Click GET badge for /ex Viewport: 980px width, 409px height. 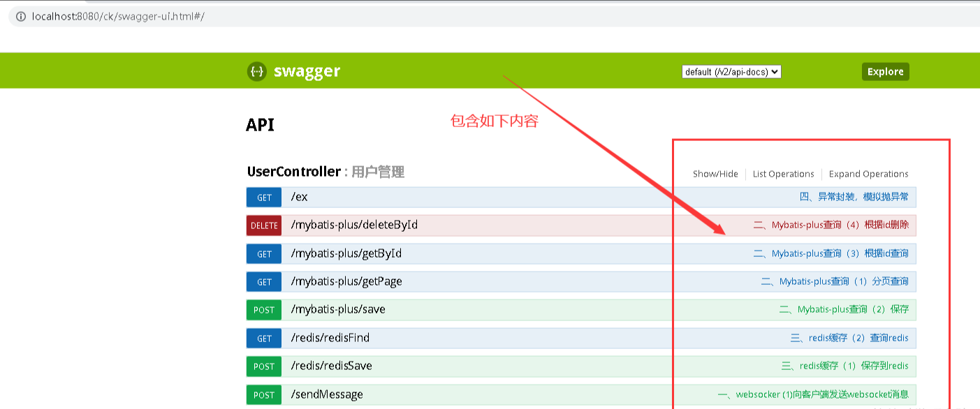tap(264, 198)
